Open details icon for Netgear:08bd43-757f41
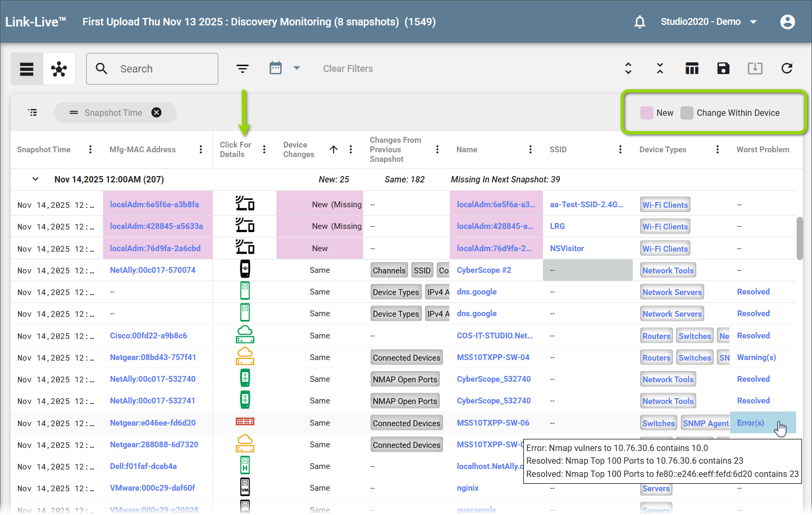The width and height of the screenshot is (812, 515). (x=245, y=356)
